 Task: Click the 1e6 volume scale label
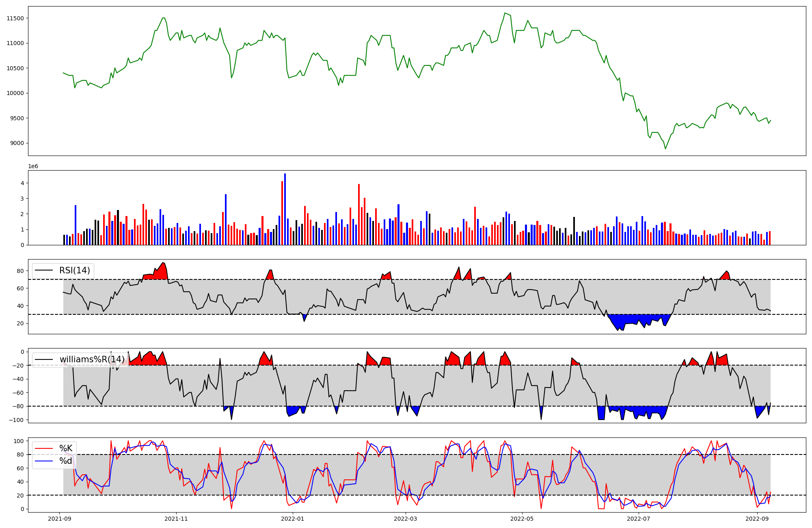click(x=33, y=166)
